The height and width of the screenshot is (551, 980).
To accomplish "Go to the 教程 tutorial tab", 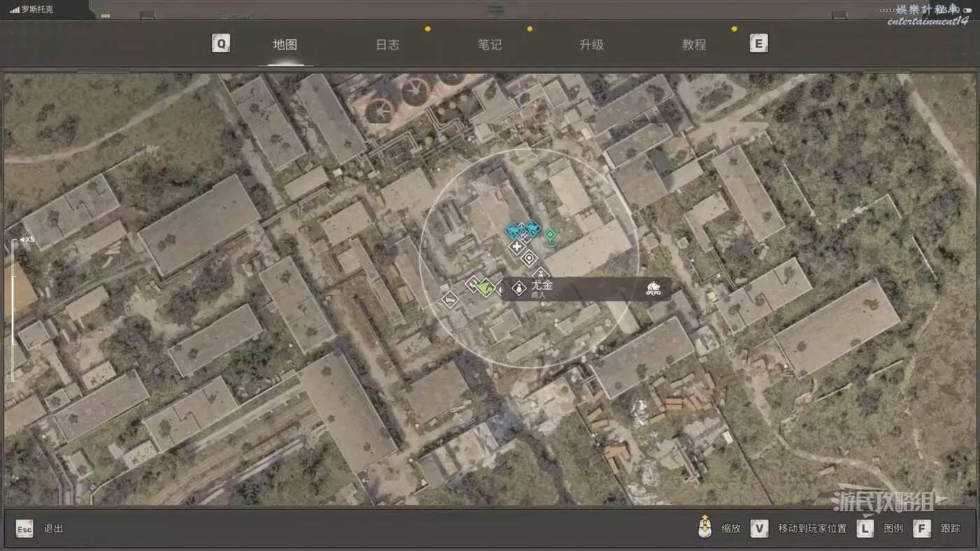I will (694, 45).
